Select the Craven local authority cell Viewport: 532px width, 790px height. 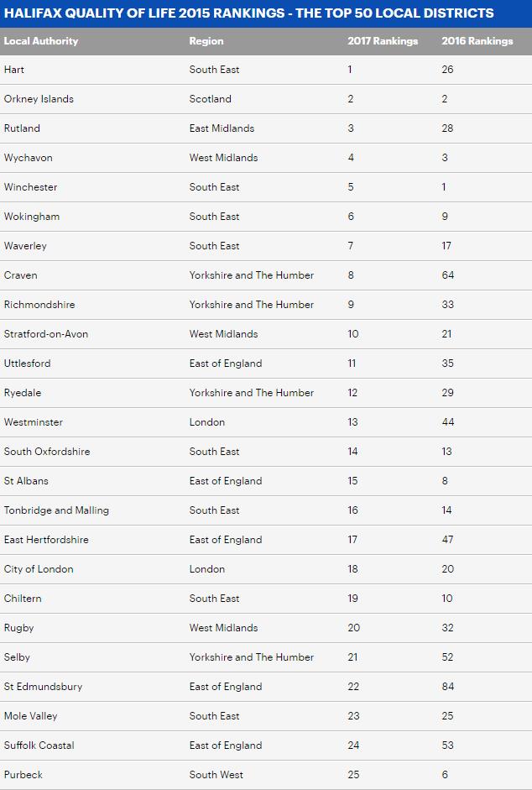pyautogui.click(x=20, y=275)
